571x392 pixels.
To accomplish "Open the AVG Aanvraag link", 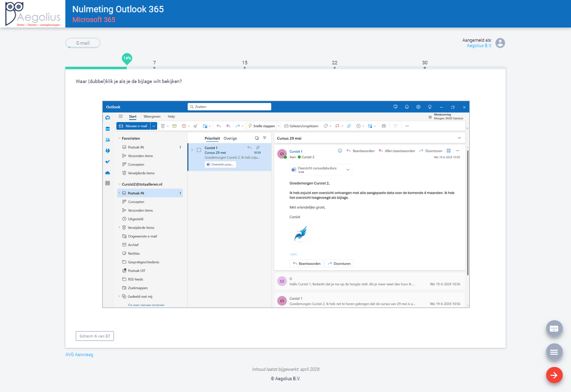I will (x=79, y=355).
